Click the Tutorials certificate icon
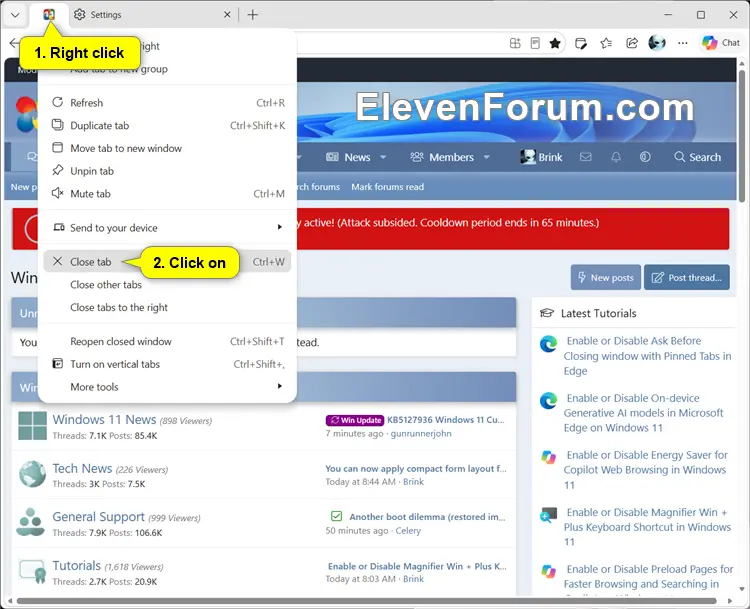This screenshot has height=609, width=750. [x=33, y=572]
